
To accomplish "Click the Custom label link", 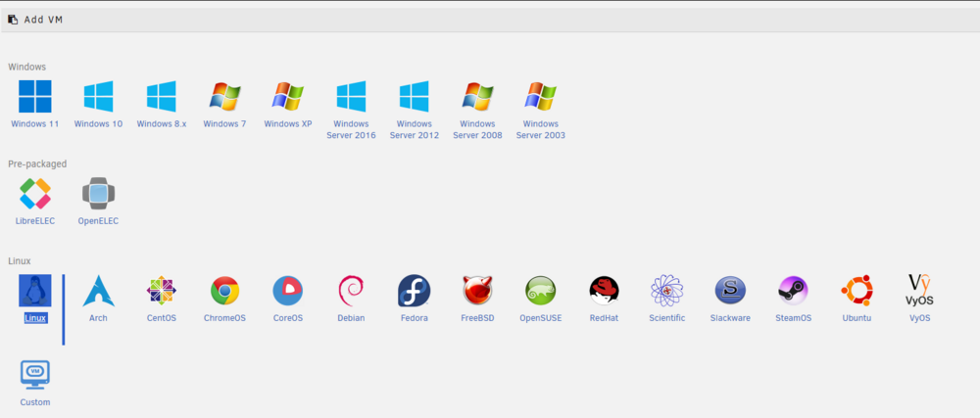I will click(x=35, y=402).
